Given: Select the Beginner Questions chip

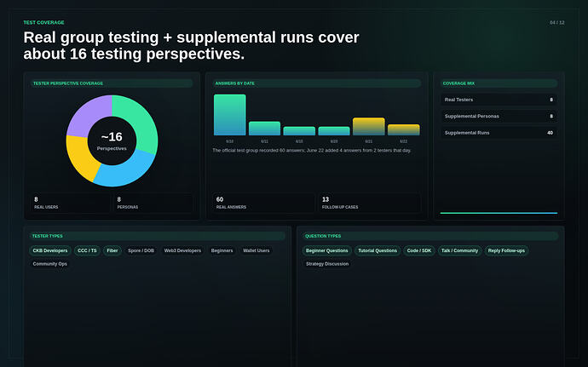Looking at the screenshot, I should (326, 250).
